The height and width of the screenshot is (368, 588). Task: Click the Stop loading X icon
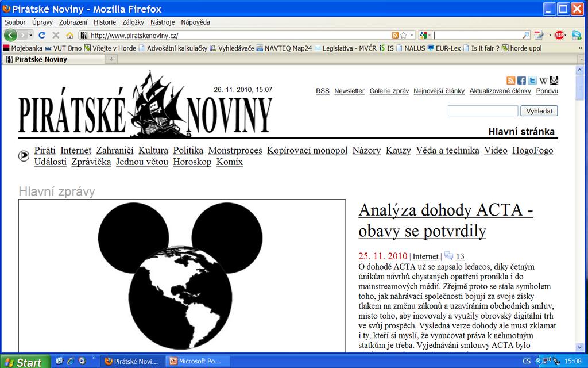pyautogui.click(x=56, y=35)
